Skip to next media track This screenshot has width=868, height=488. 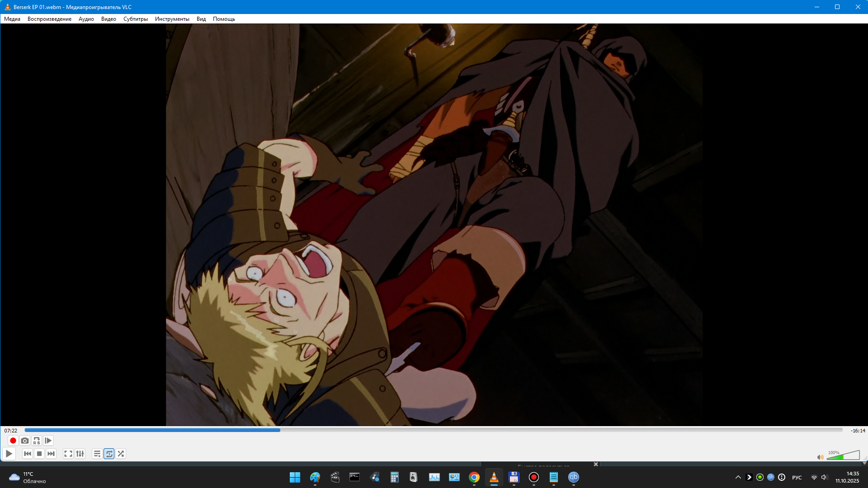pyautogui.click(x=51, y=454)
